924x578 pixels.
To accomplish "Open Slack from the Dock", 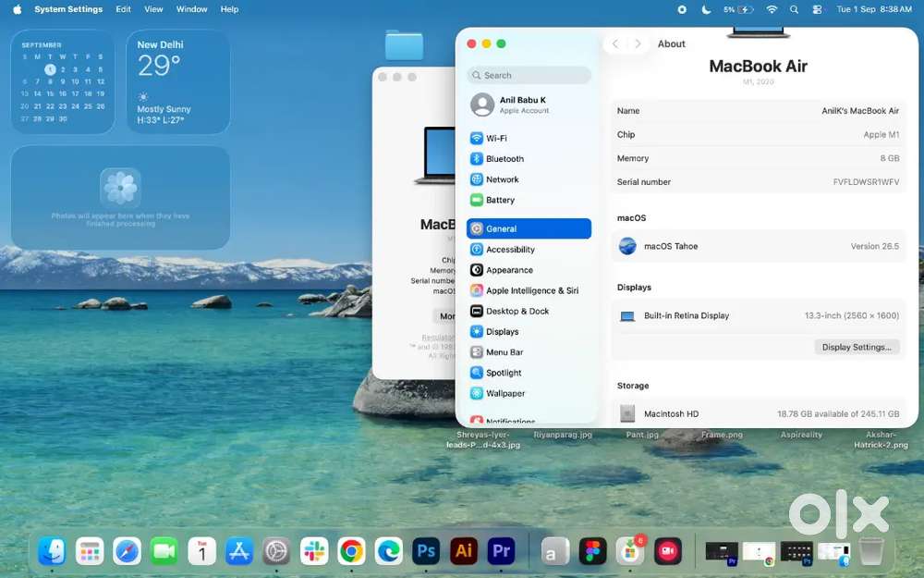I will click(x=314, y=552).
